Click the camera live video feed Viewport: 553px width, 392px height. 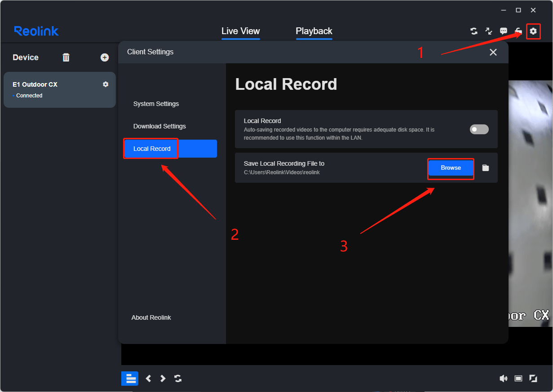pyautogui.click(x=531, y=203)
